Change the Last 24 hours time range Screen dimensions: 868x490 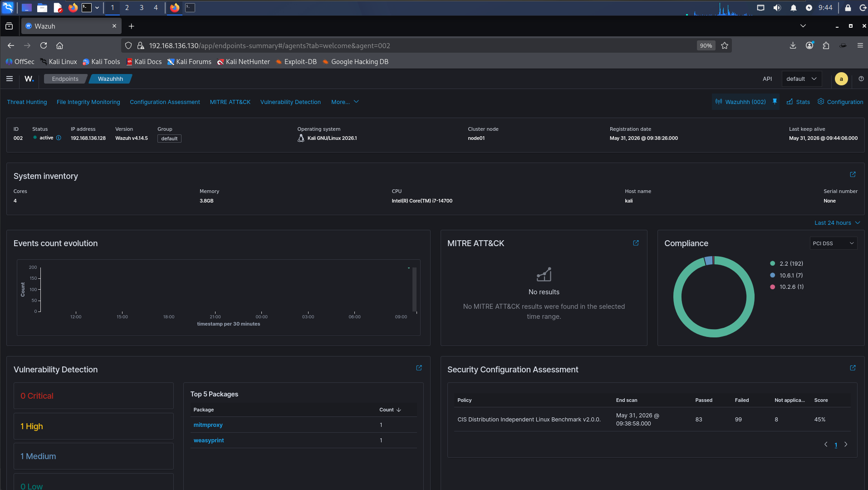(x=837, y=223)
